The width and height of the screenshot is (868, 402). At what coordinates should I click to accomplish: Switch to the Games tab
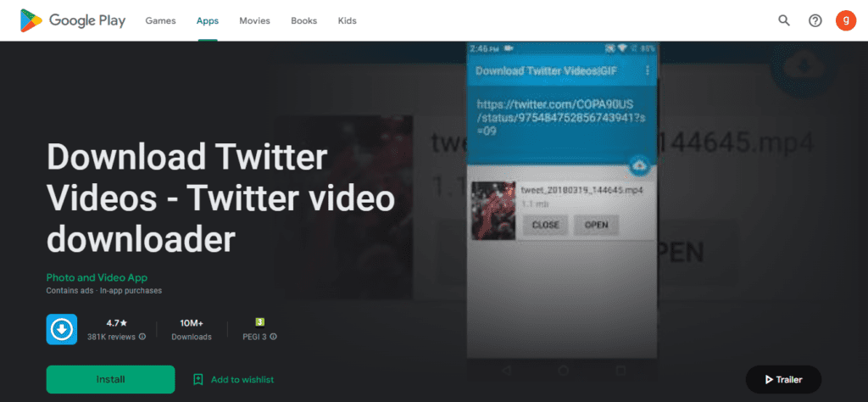159,20
